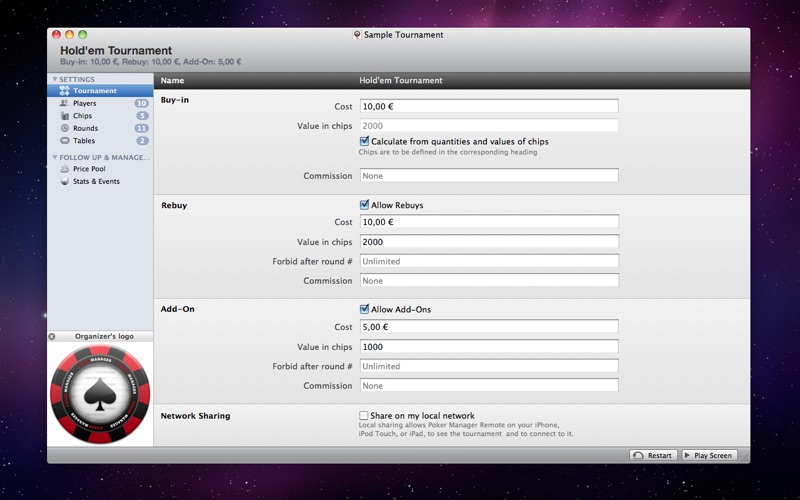
Task: Toggle the Allow Add-Ons checkbox
Action: (x=365, y=309)
